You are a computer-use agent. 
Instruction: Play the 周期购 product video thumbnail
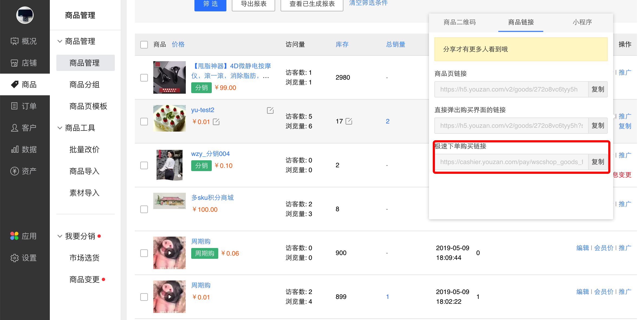(169, 253)
